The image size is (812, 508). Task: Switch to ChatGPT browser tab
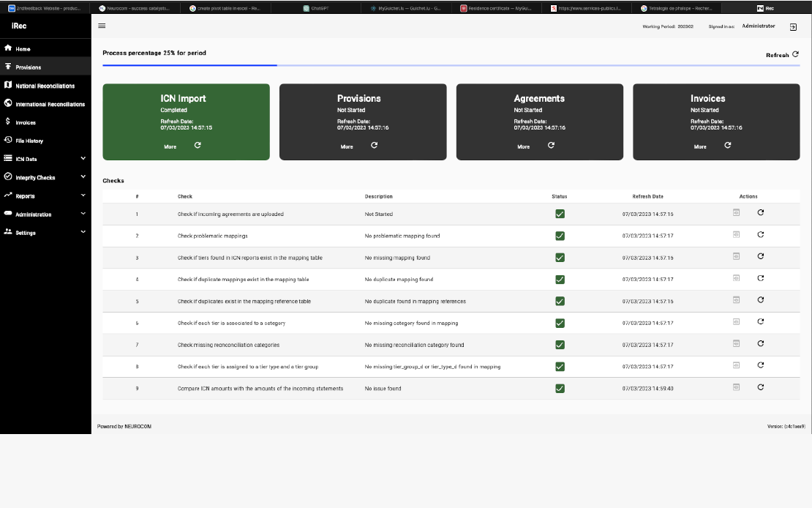tap(316, 8)
